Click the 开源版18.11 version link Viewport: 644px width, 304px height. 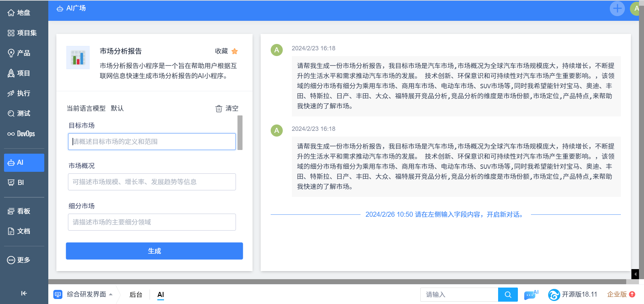(580, 294)
